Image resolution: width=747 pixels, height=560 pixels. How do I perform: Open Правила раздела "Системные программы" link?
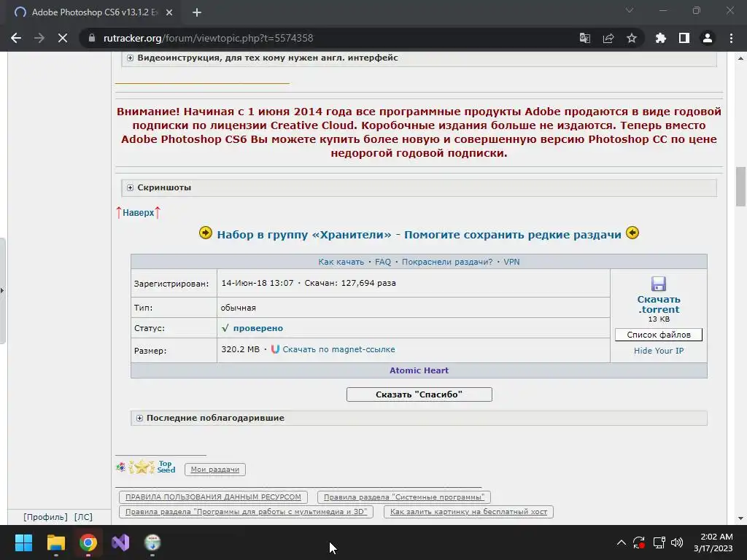click(404, 497)
